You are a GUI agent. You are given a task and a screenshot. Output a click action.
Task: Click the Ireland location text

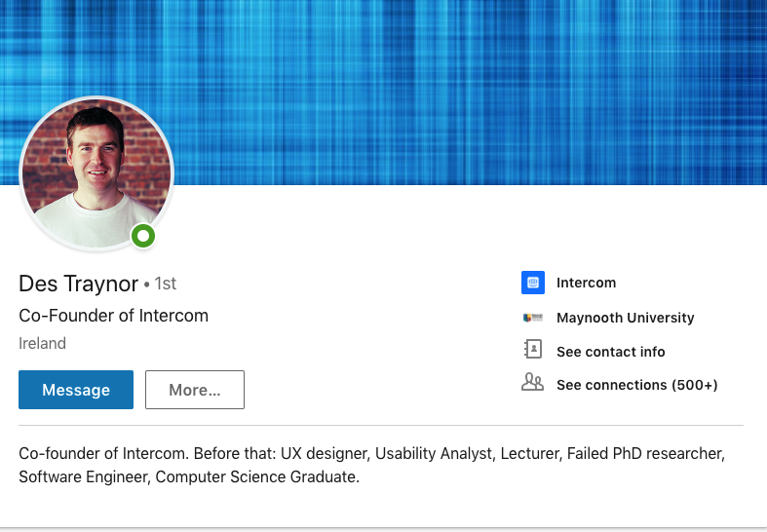coord(42,343)
